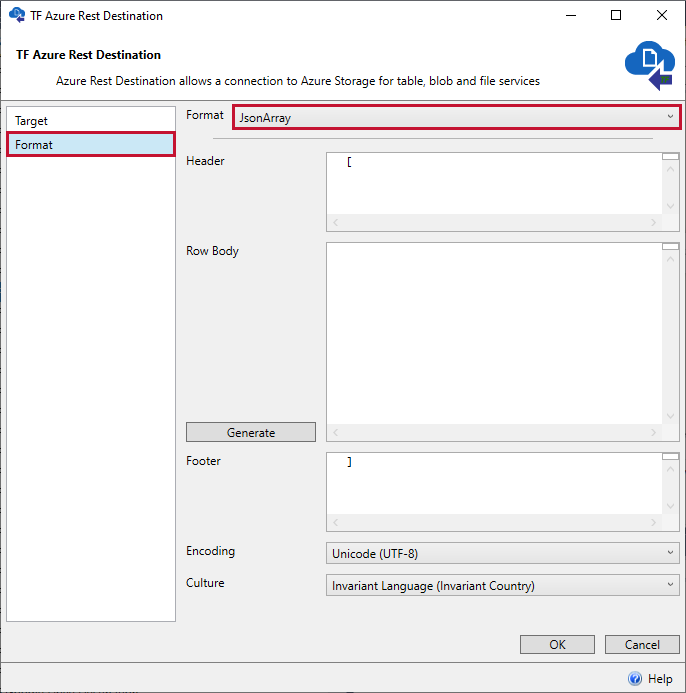Confirm with the OK button

pyautogui.click(x=557, y=644)
